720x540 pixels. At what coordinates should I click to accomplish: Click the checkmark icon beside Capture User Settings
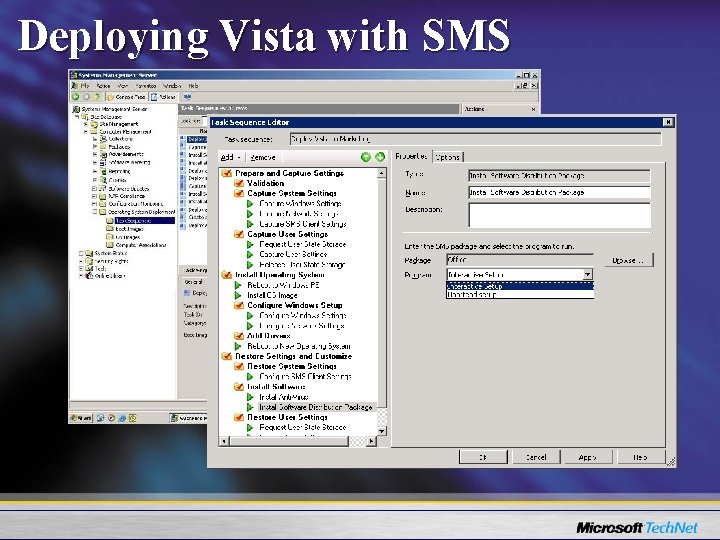(239, 234)
